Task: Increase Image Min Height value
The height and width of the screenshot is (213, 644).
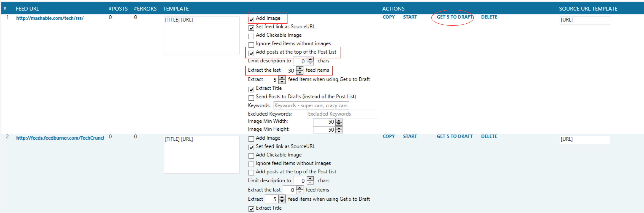Action: coord(339,128)
